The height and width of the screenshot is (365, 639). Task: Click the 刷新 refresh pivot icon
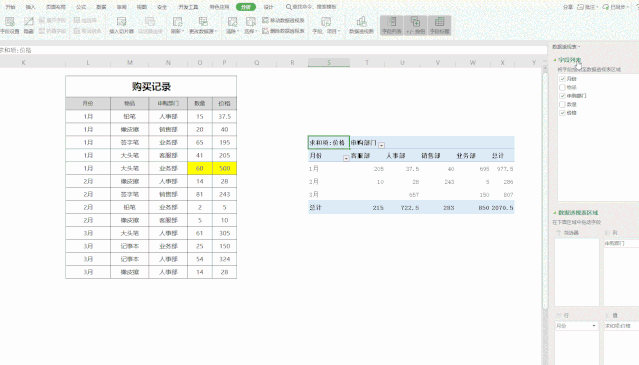click(x=177, y=22)
